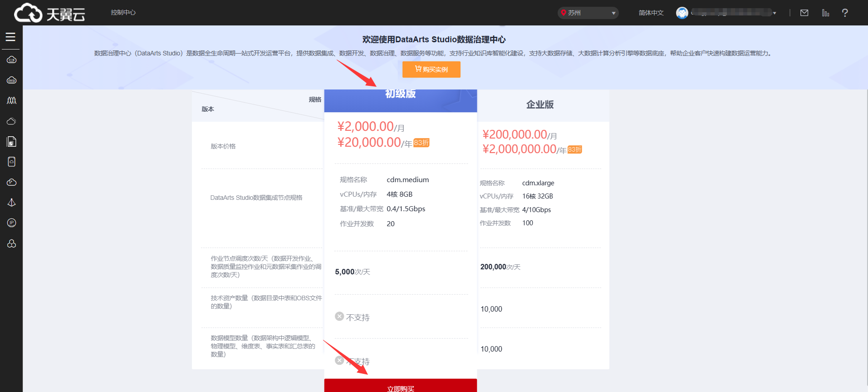Click the user avatar icon
Image resolution: width=868 pixels, height=392 pixels.
click(x=682, y=13)
